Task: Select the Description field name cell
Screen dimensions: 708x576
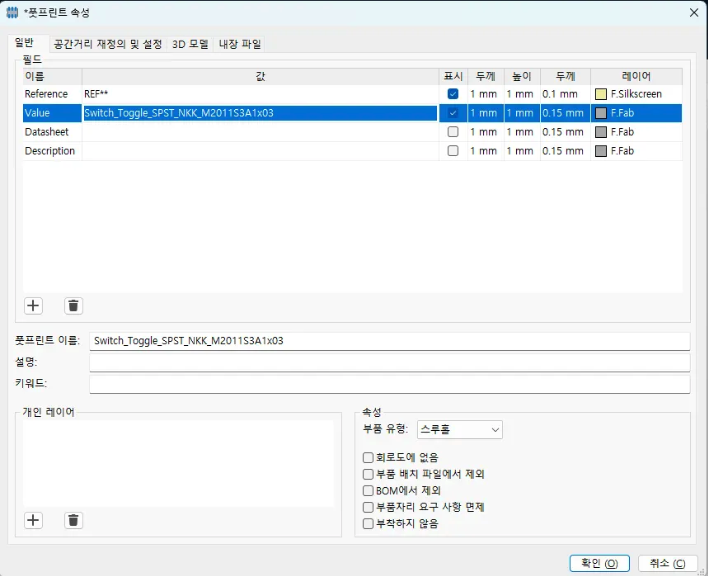Action: coord(52,151)
